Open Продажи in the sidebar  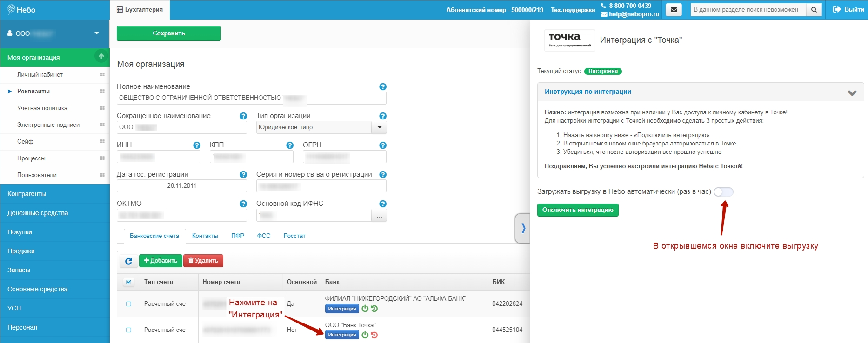55,251
